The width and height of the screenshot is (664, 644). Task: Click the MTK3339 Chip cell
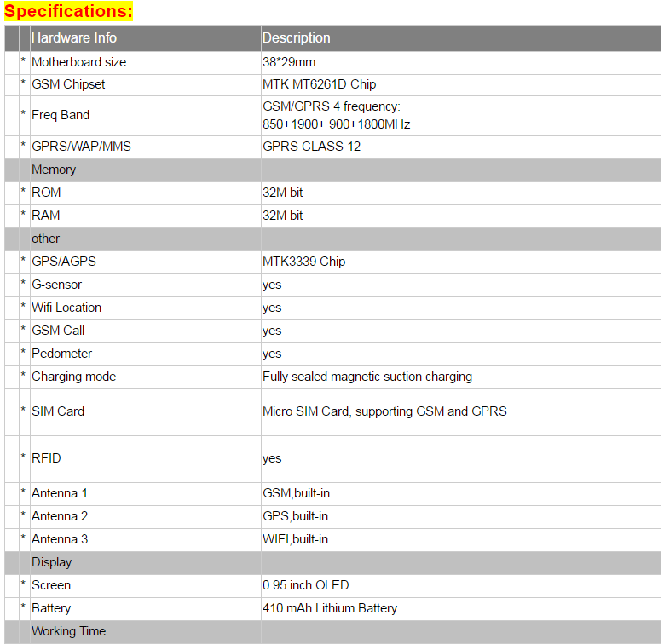point(303,262)
